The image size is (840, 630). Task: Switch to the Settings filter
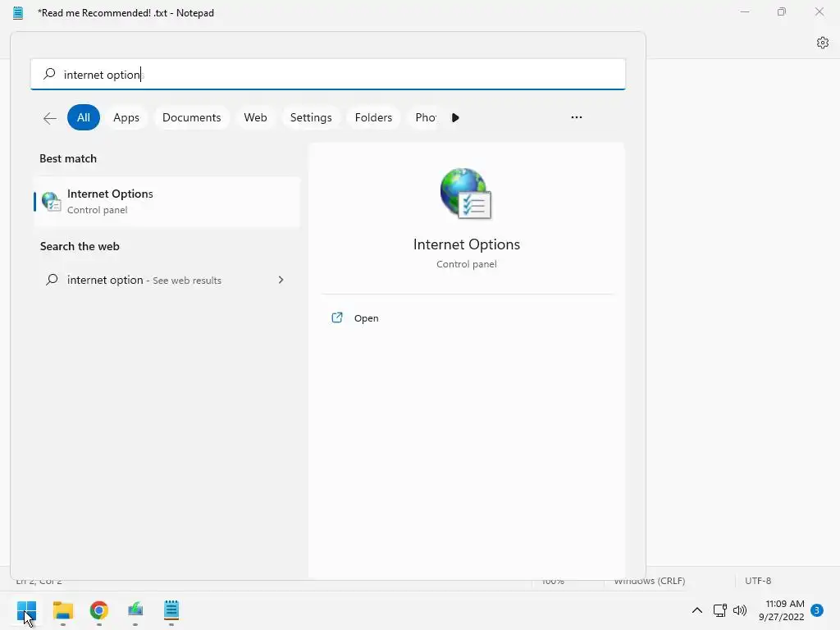click(x=311, y=117)
